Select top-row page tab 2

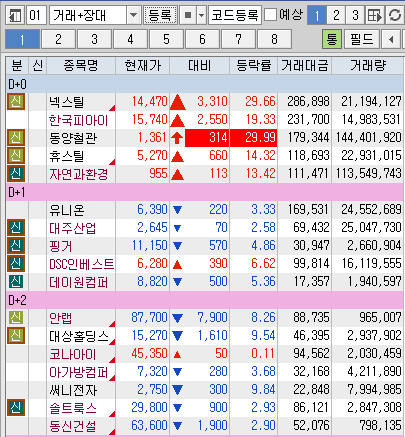[x=336, y=15]
